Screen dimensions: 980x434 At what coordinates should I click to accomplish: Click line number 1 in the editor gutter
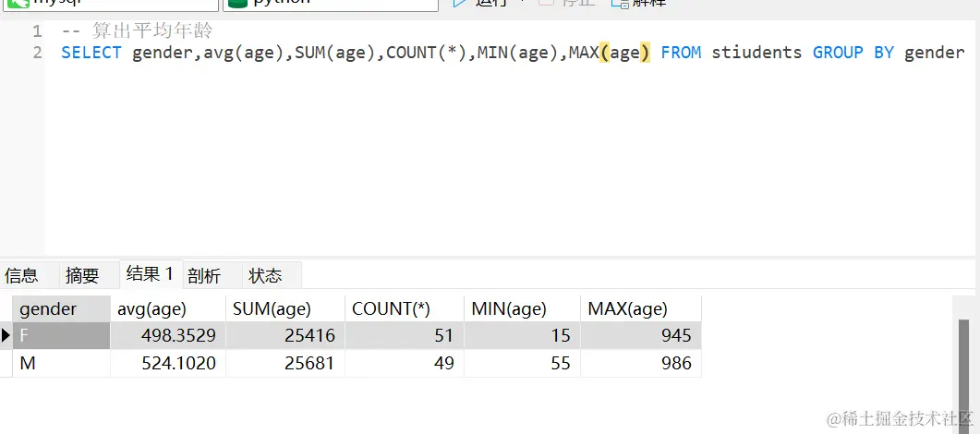point(37,30)
